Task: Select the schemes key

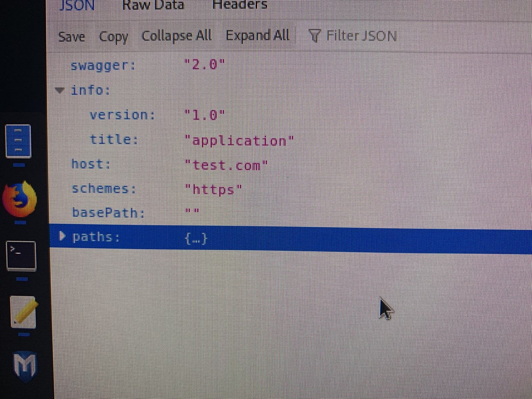Action: 104,189
